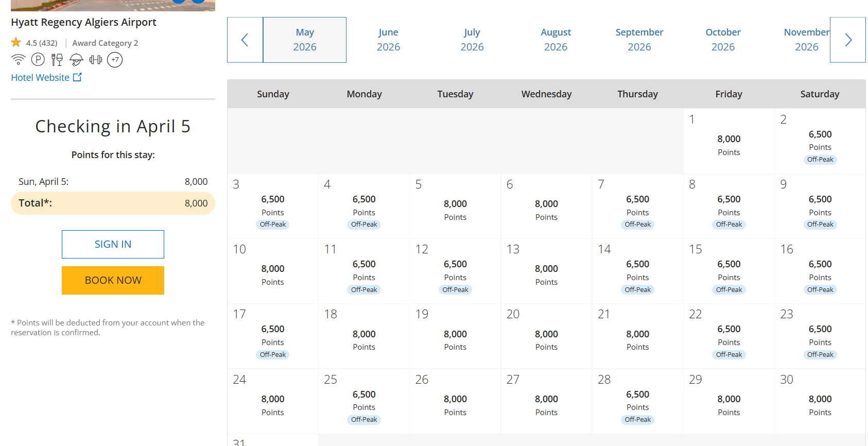Show the +7 additional amenities

[115, 60]
